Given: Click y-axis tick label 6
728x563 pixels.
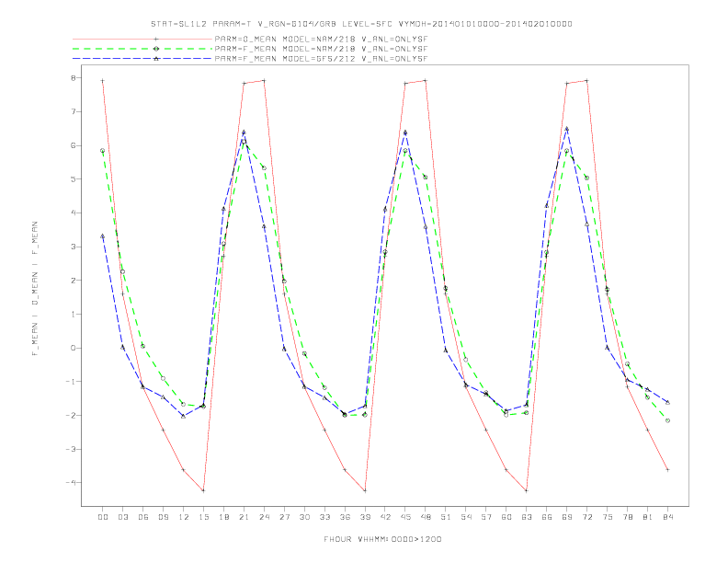Looking at the screenshot, I should pyautogui.click(x=74, y=145).
